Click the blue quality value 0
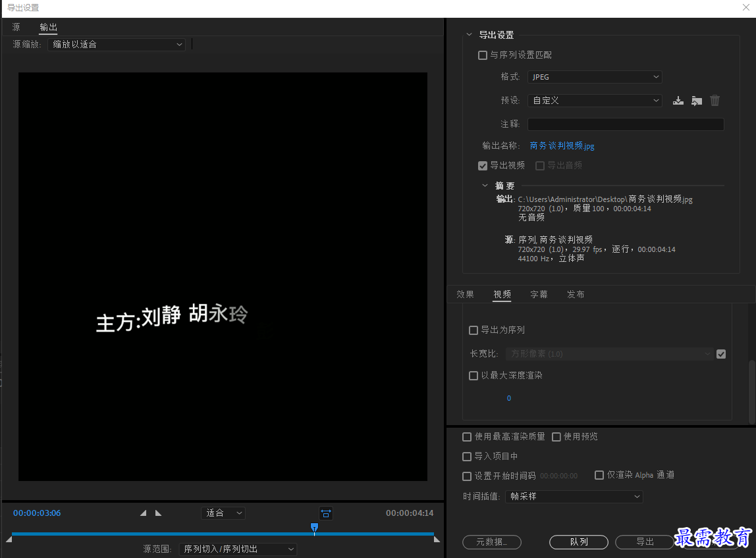This screenshot has height=558, width=756. coord(508,399)
